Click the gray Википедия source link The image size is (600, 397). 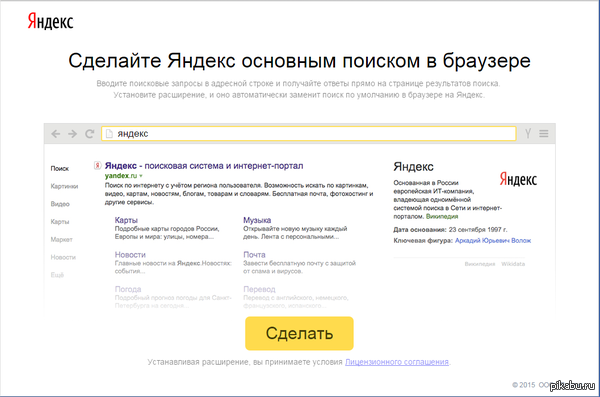click(x=480, y=264)
